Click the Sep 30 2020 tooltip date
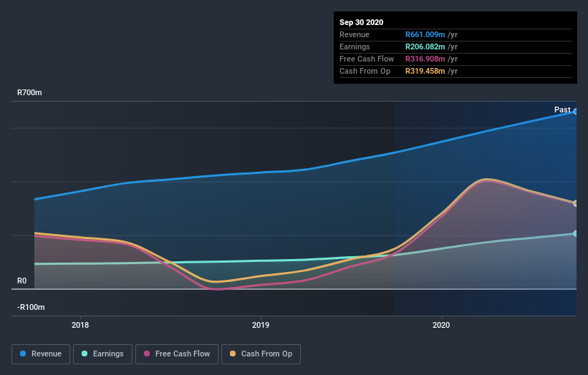The width and height of the screenshot is (588, 375). click(x=361, y=22)
